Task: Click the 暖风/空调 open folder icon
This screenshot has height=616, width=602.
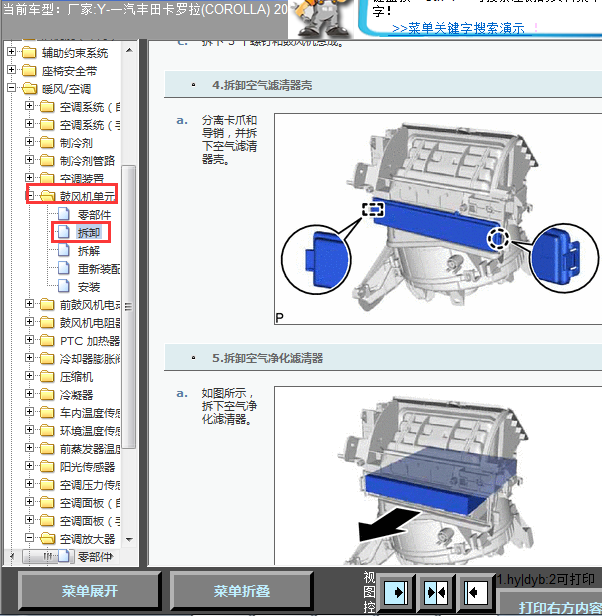Action: click(x=30, y=89)
